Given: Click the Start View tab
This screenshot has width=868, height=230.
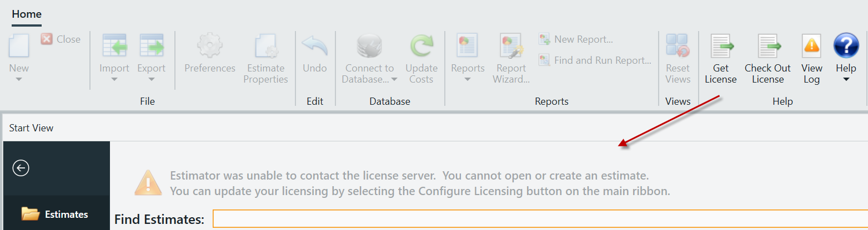Looking at the screenshot, I should coord(32,128).
